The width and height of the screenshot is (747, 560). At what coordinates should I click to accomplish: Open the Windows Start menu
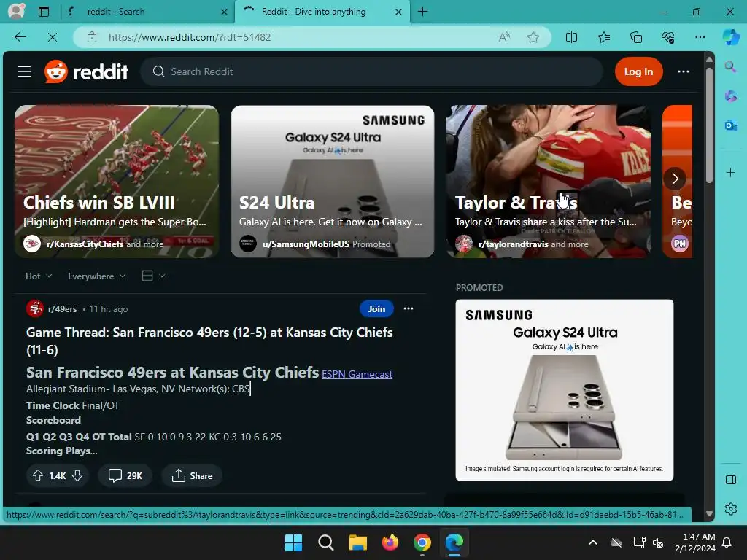tap(293, 542)
